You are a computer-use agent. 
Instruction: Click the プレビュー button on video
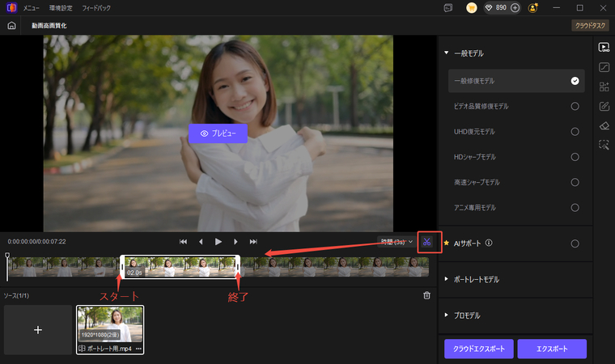tap(218, 133)
